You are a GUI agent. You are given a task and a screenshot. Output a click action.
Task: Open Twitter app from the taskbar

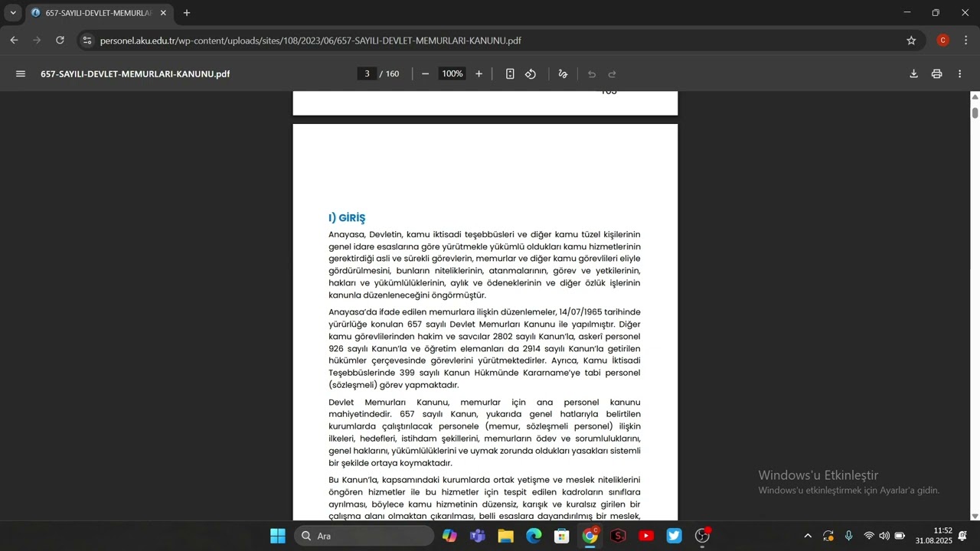674,536
